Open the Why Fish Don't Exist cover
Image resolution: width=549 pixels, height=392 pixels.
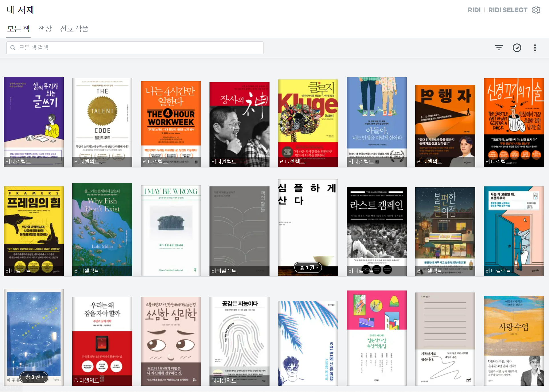point(102,230)
